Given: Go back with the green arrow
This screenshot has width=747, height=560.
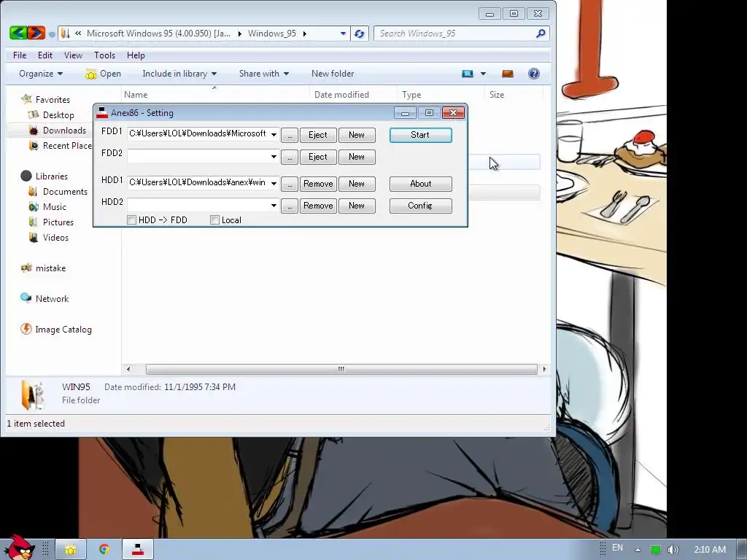Looking at the screenshot, I should [x=18, y=33].
